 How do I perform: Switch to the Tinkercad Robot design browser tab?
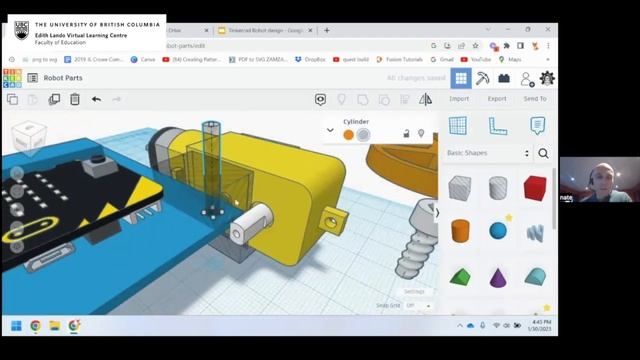click(x=264, y=30)
